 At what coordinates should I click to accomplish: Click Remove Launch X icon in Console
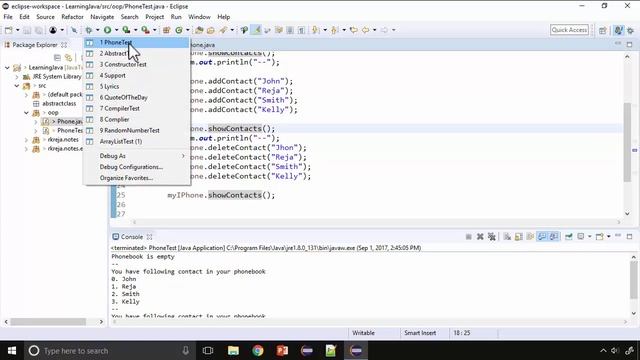coord(480,237)
